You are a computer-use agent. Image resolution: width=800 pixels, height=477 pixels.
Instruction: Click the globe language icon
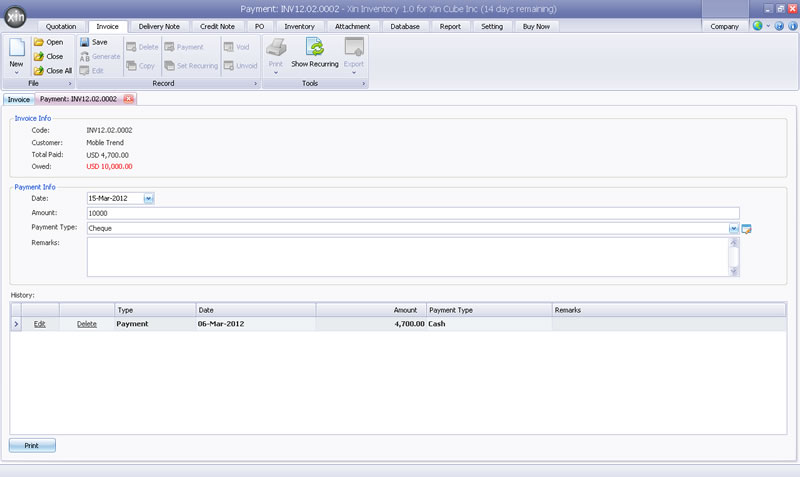point(758,26)
